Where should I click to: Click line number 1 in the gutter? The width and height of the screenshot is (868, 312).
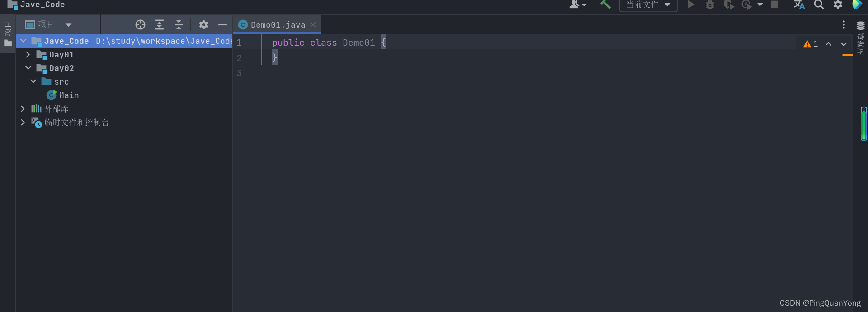click(239, 43)
